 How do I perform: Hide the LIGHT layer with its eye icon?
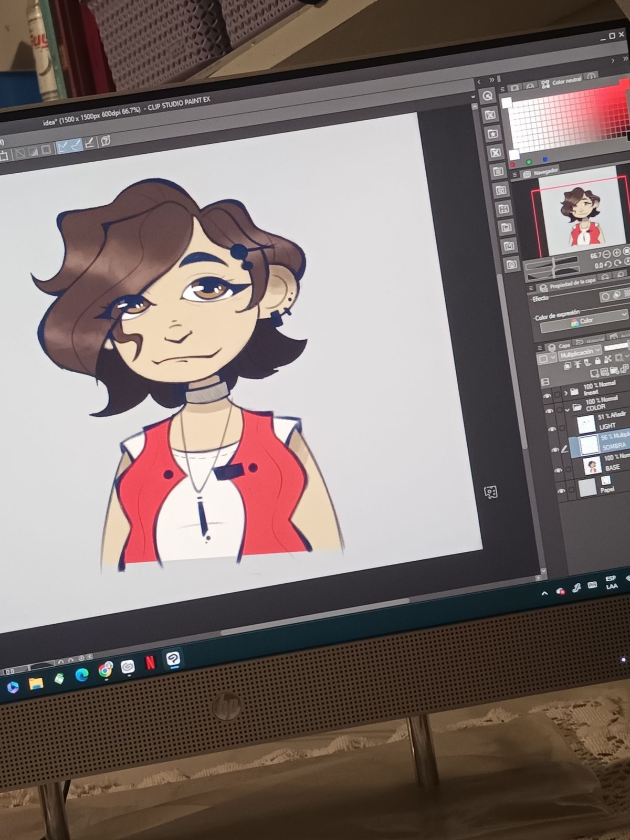(552, 430)
